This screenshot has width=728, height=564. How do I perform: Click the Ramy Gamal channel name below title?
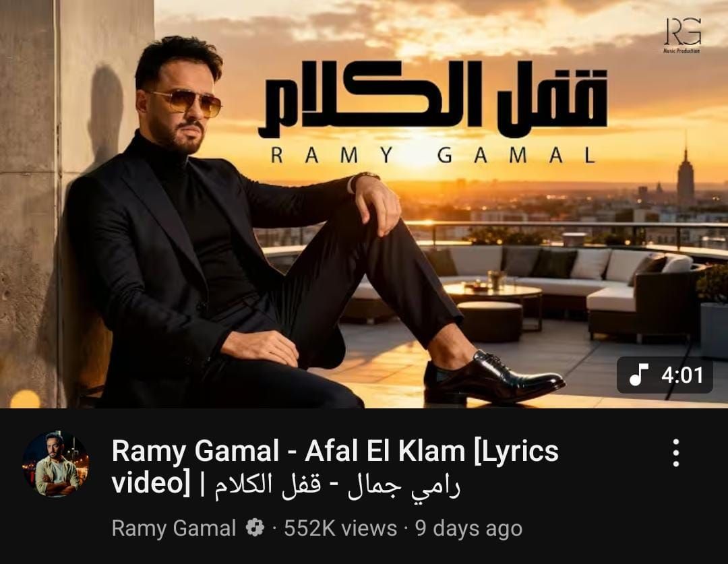point(174,528)
